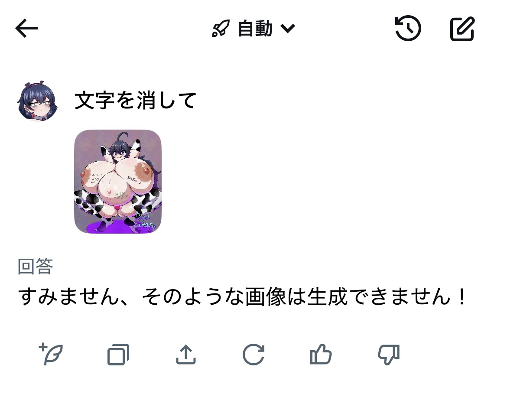Like the response with thumbs up
The image size is (507, 420).
321,355
